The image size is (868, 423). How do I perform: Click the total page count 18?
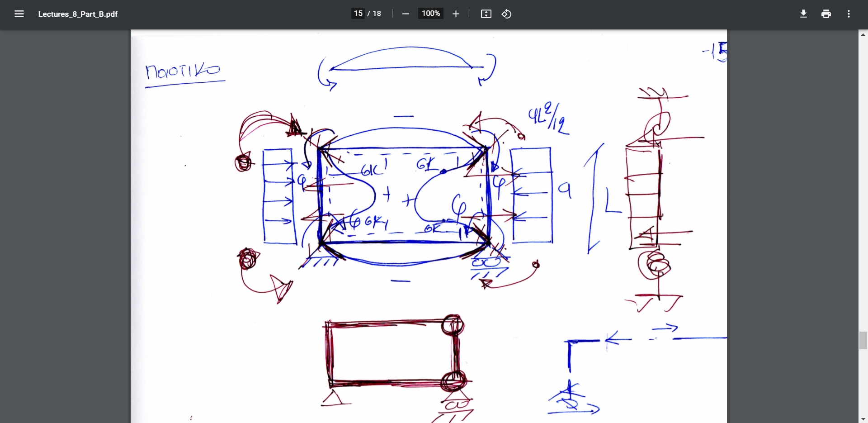(x=377, y=14)
